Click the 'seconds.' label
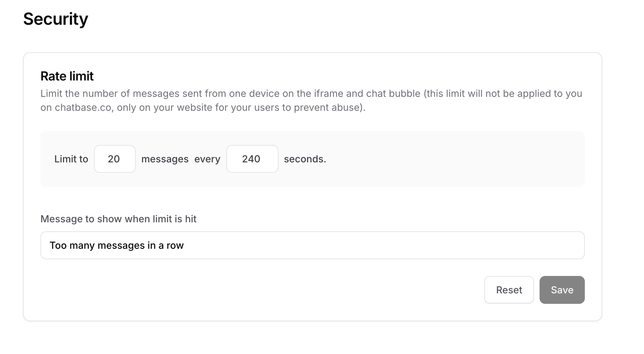The width and height of the screenshot is (644, 354). click(305, 159)
